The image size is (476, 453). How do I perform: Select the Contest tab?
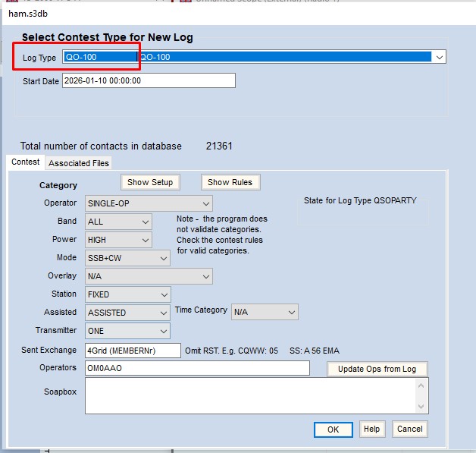26,162
